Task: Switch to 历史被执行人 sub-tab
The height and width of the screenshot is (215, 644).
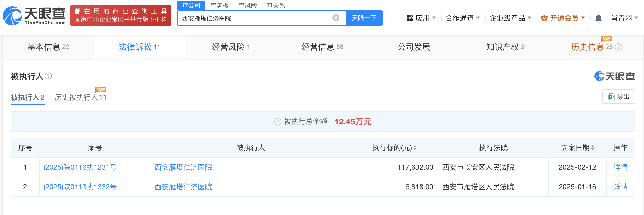Action: 80,97
